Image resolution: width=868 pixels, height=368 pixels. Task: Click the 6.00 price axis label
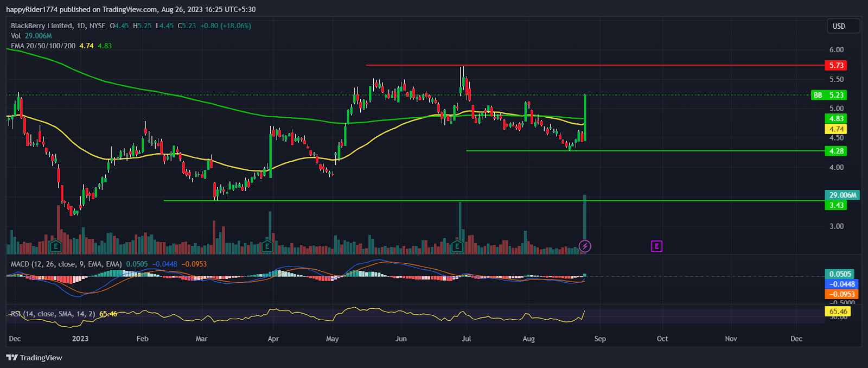[836, 49]
